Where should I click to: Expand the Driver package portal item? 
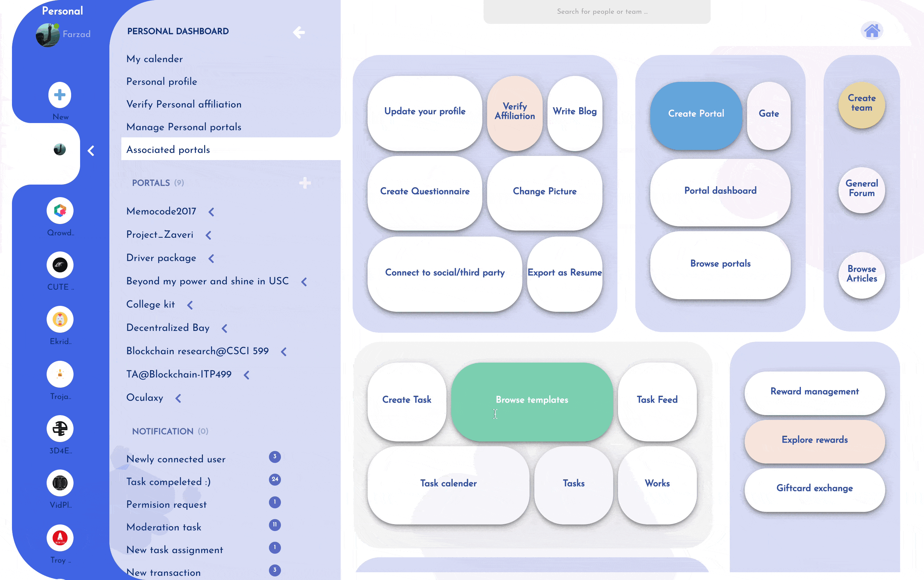point(212,259)
